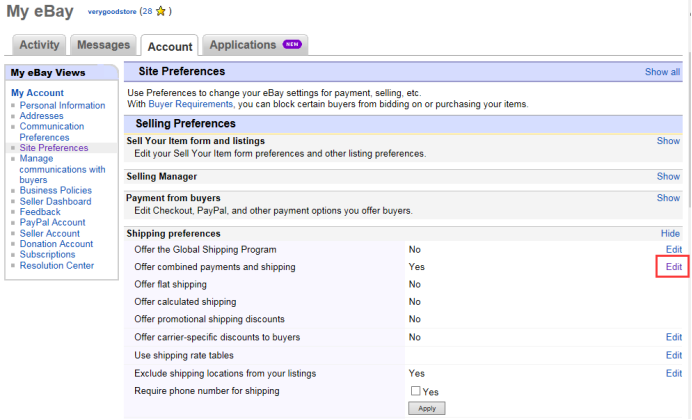Edit exclude shipping locations setting

coord(674,373)
